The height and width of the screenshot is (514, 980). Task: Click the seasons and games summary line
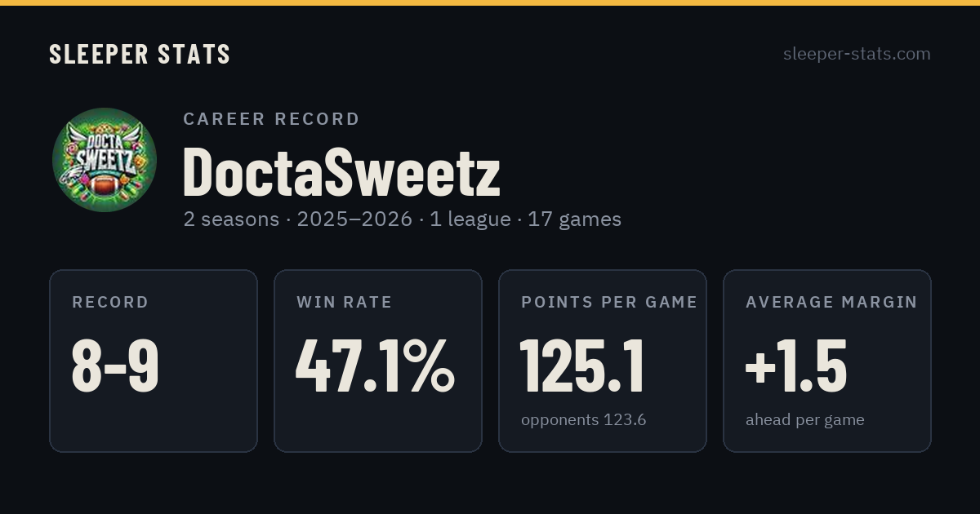[403, 219]
